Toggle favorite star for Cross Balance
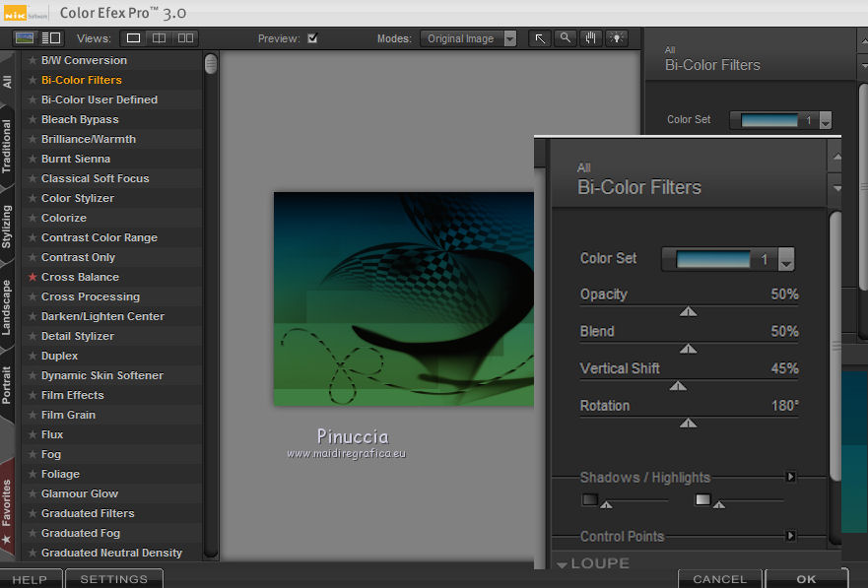 pyautogui.click(x=33, y=277)
